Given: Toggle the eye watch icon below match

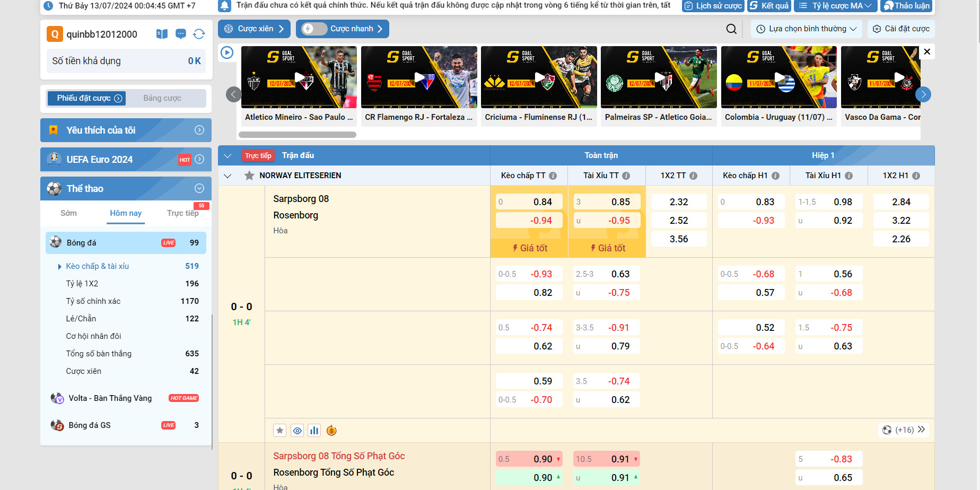Looking at the screenshot, I should 297,431.
